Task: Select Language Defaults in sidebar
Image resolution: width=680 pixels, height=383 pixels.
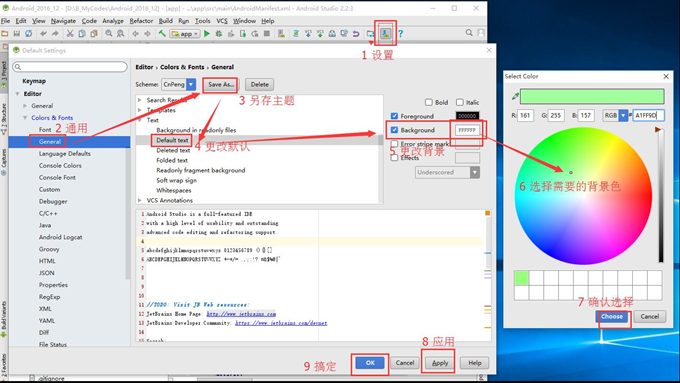Action: pyautogui.click(x=65, y=154)
